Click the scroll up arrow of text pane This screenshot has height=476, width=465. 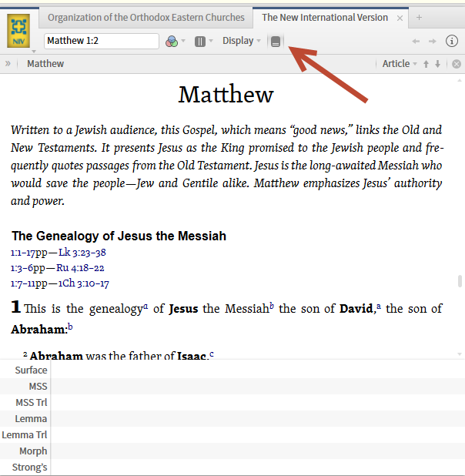[460, 80]
